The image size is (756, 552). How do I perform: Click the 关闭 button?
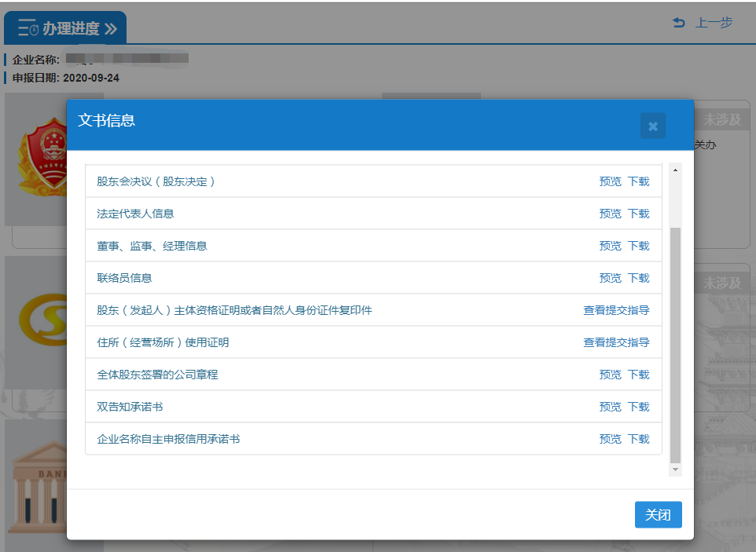coord(658,515)
